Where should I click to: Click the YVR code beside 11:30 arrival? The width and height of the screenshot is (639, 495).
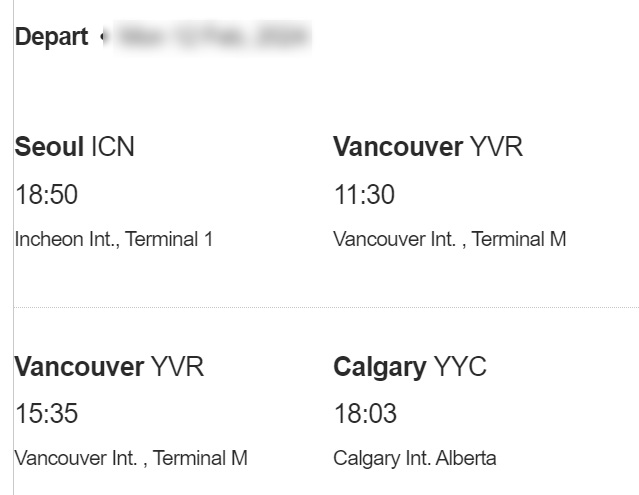point(496,148)
